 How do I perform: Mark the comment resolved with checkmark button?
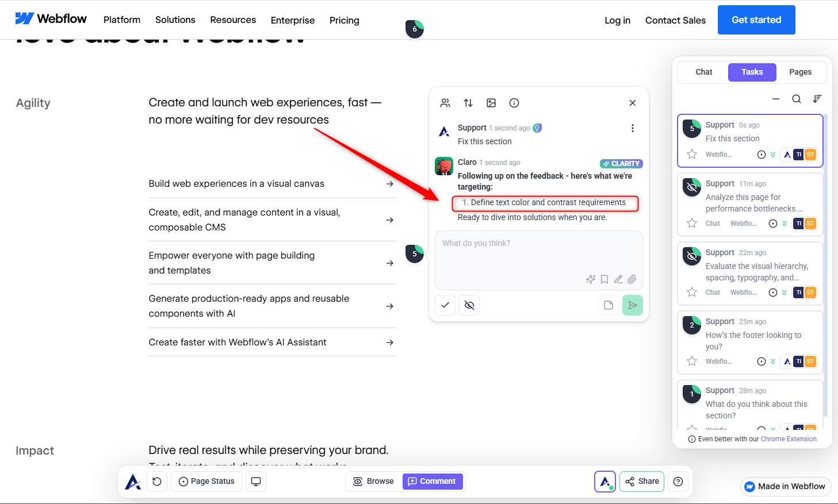(x=445, y=305)
